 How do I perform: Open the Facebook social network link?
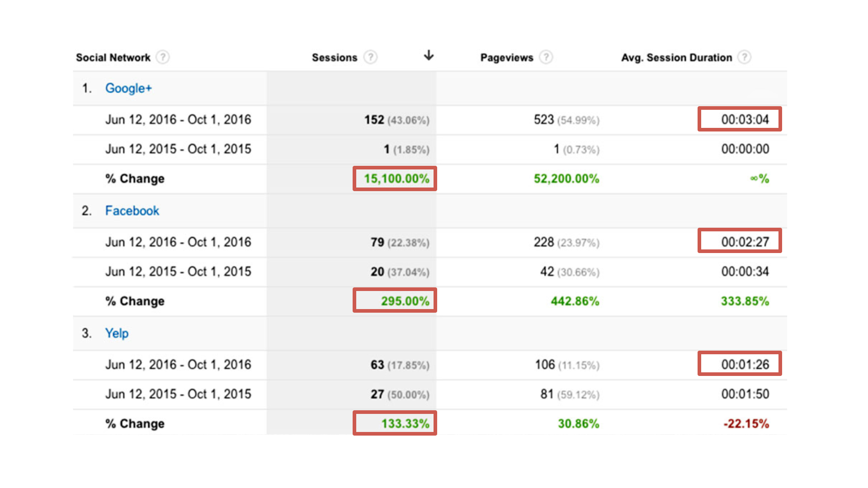point(132,211)
